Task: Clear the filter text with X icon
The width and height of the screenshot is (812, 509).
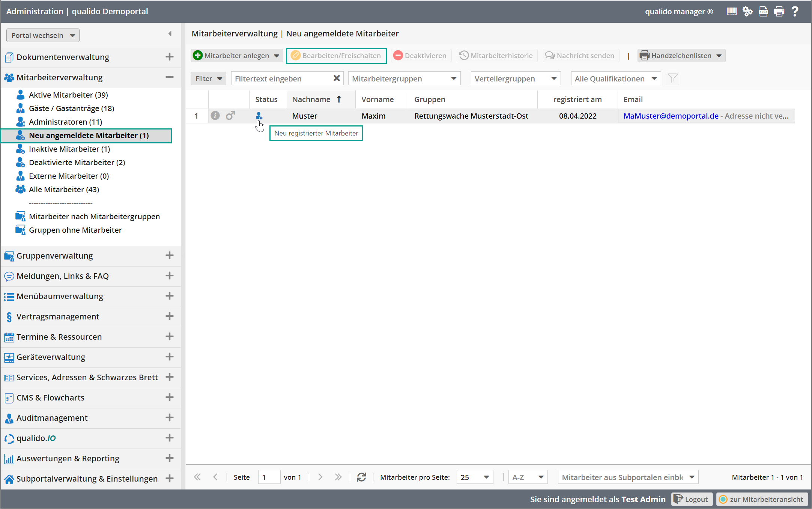Action: 337,78
